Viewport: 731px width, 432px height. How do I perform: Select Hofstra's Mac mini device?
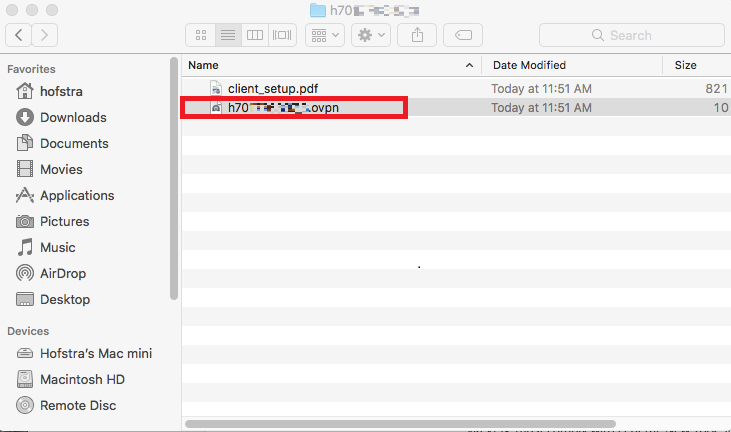(96, 354)
